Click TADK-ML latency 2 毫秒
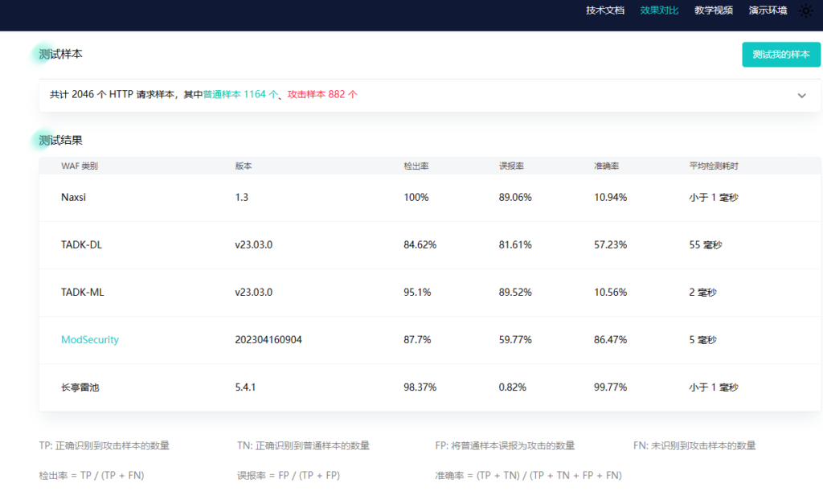 (702, 293)
